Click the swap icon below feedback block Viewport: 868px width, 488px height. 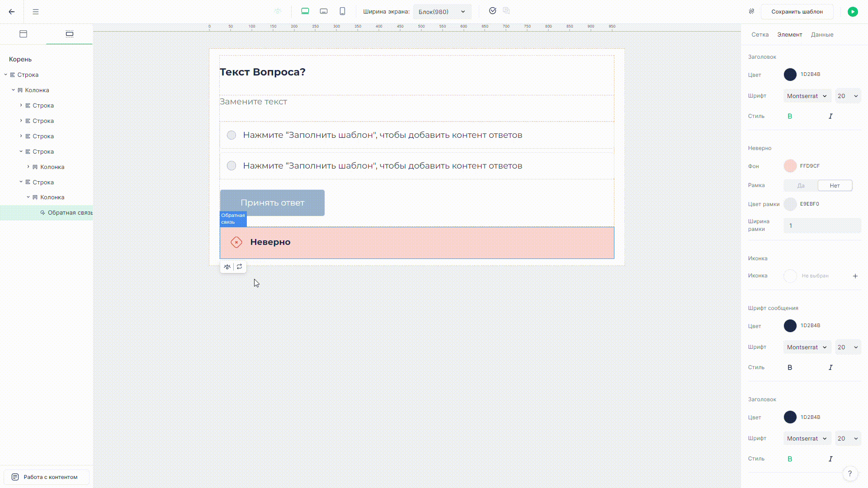(x=240, y=267)
